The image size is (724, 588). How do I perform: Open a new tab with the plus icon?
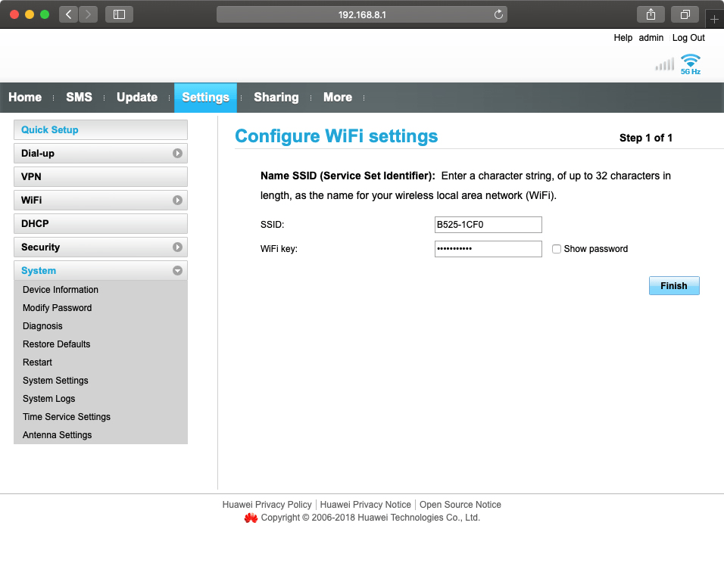(714, 19)
